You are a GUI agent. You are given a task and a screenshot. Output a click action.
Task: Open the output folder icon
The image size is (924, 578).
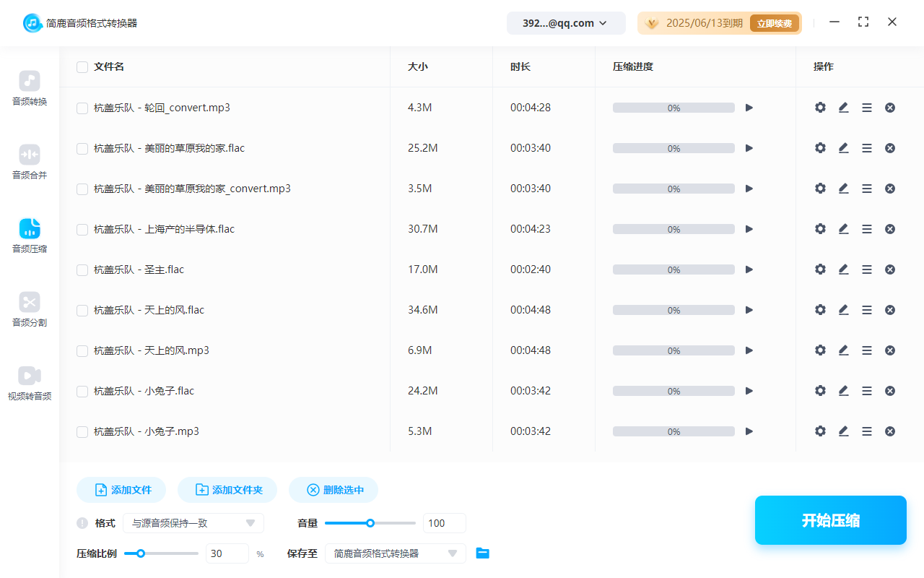[x=483, y=553]
